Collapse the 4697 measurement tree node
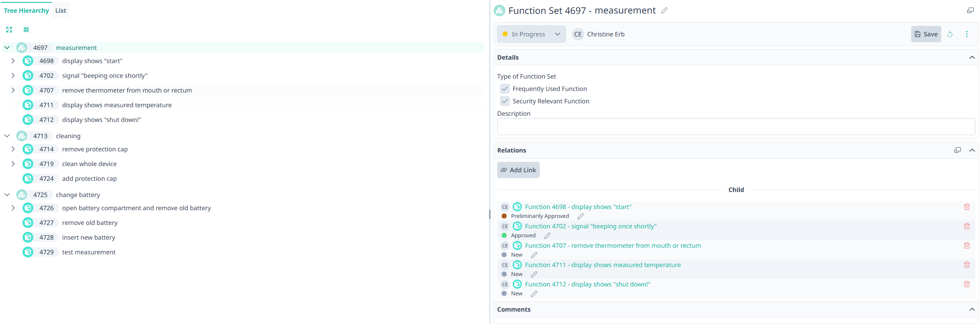Viewport: 980px width, 324px height. pyautogui.click(x=7, y=48)
